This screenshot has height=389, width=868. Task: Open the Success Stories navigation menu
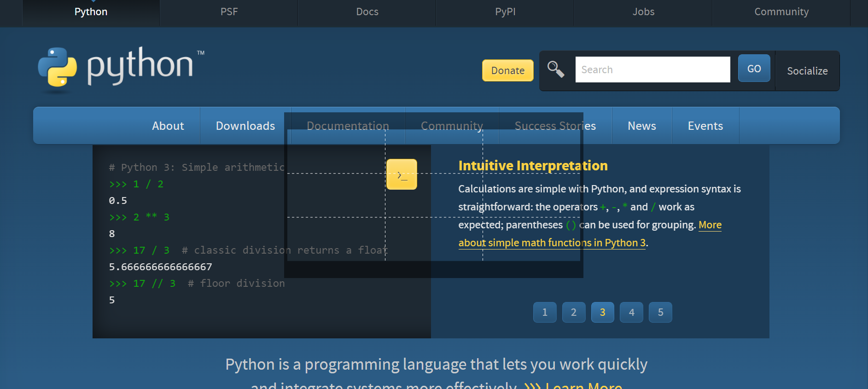(555, 126)
